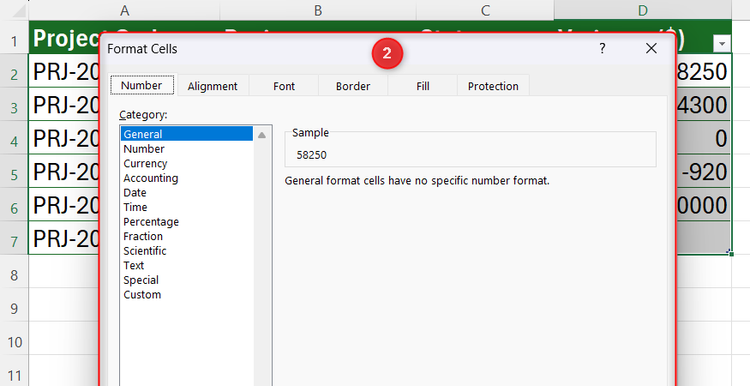Click the cell showing 0 in row 4
The height and width of the screenshot is (386, 750).
(x=704, y=138)
